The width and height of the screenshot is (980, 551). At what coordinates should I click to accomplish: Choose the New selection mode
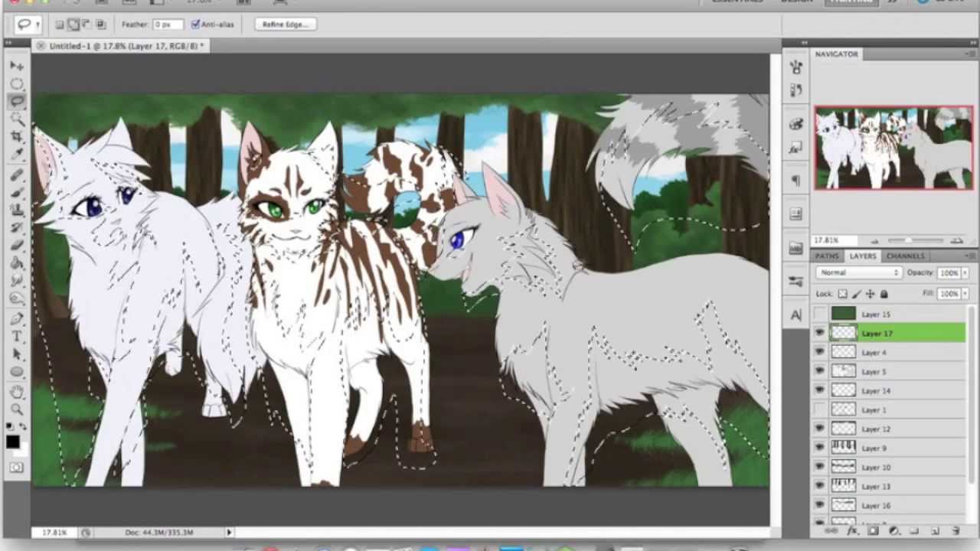(x=60, y=24)
